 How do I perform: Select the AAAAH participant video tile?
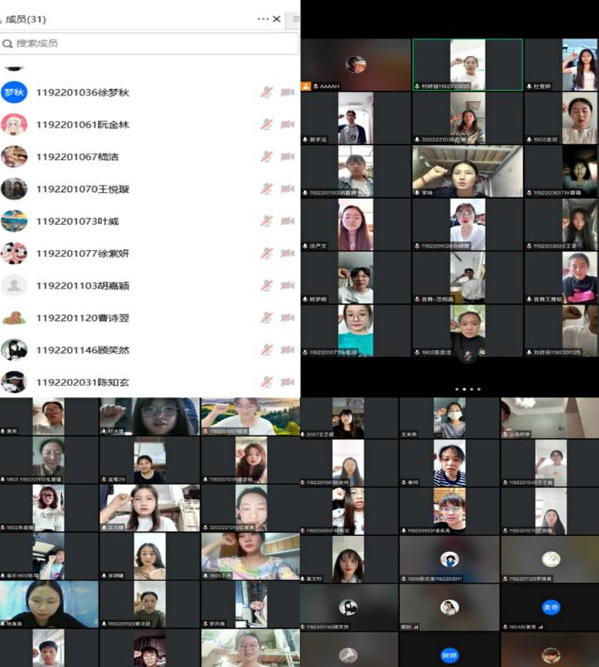click(356, 65)
